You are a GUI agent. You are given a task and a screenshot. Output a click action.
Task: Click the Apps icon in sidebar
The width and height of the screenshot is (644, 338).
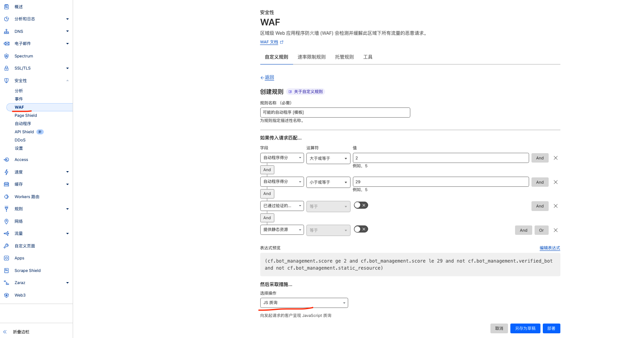(x=6, y=258)
